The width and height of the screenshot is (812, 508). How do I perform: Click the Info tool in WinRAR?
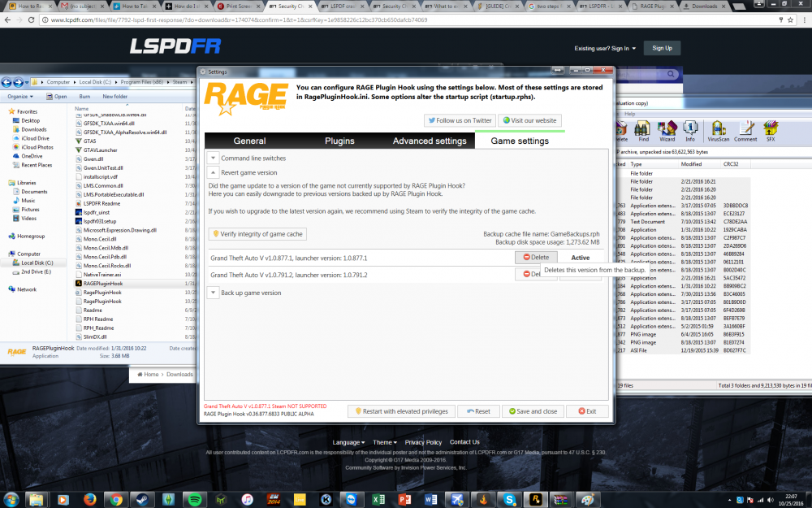(689, 131)
